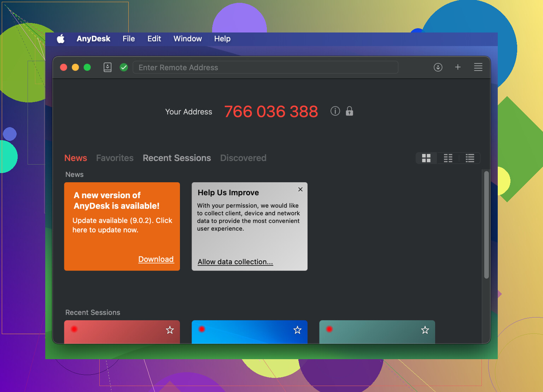
Task: Minimize the AnyDesk window with yellow button
Action: click(75, 67)
